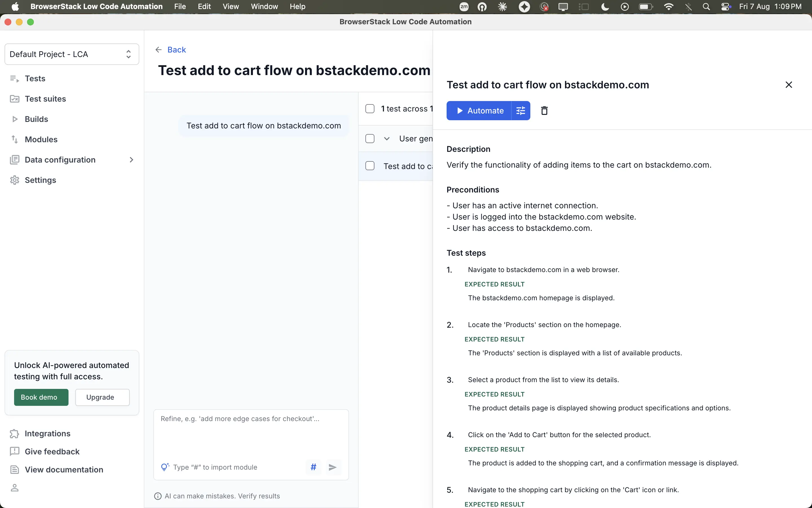812x508 pixels.
Task: Click the hash import module icon
Action: tap(314, 467)
